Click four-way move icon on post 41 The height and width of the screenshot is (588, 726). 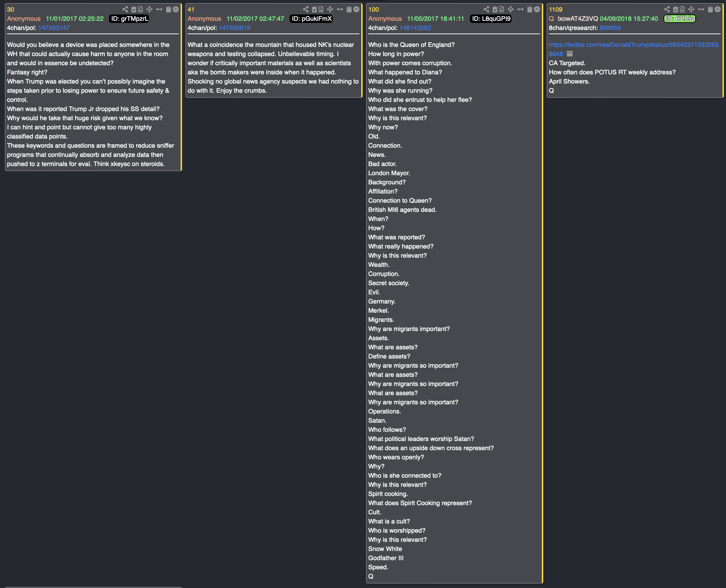[330, 10]
